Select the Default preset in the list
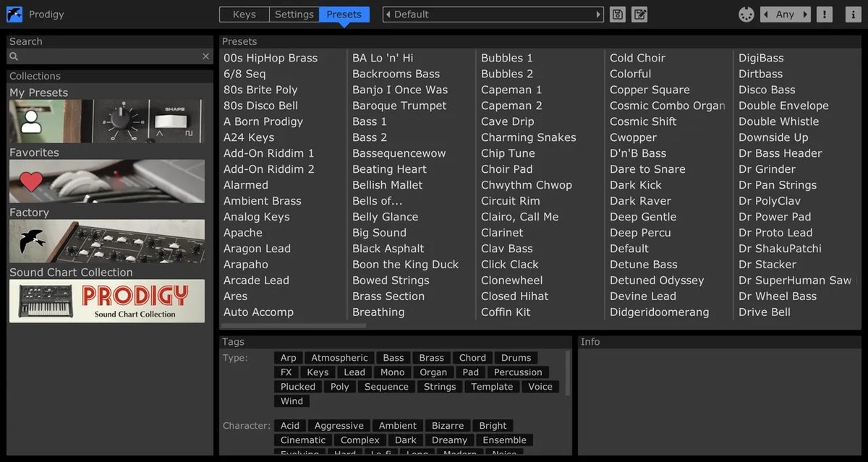 (x=629, y=249)
